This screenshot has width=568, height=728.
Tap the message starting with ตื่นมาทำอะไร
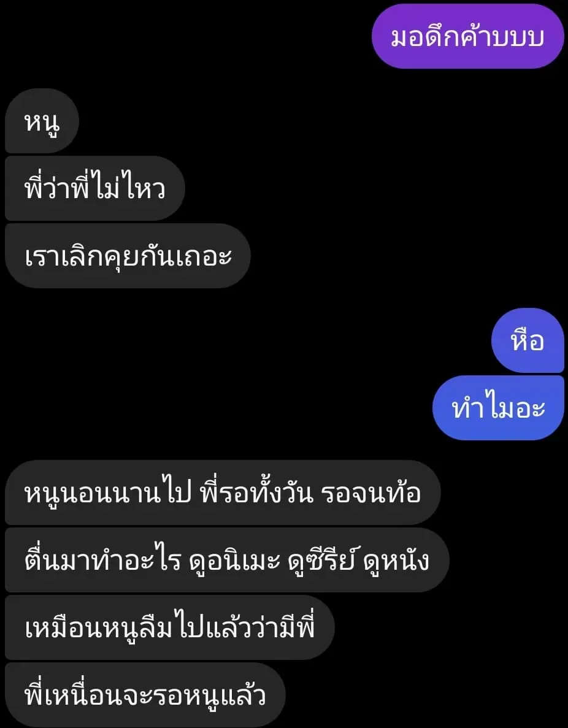[227, 560]
